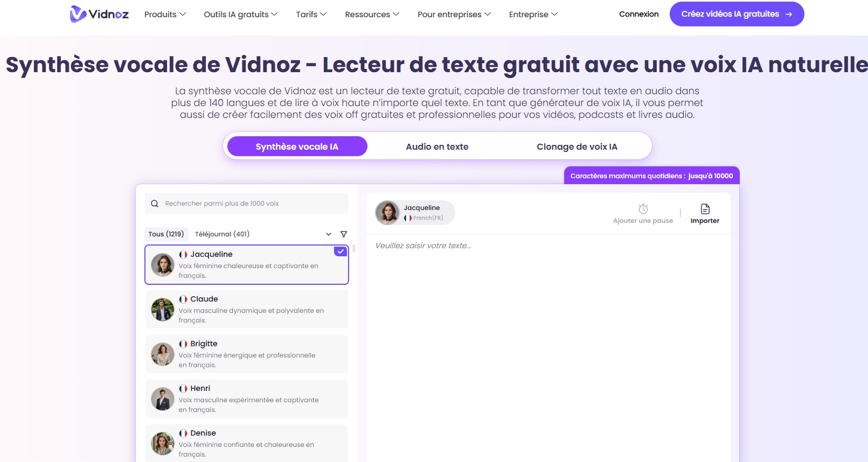Expand the Ressources menu
868x462 pixels.
pos(372,15)
